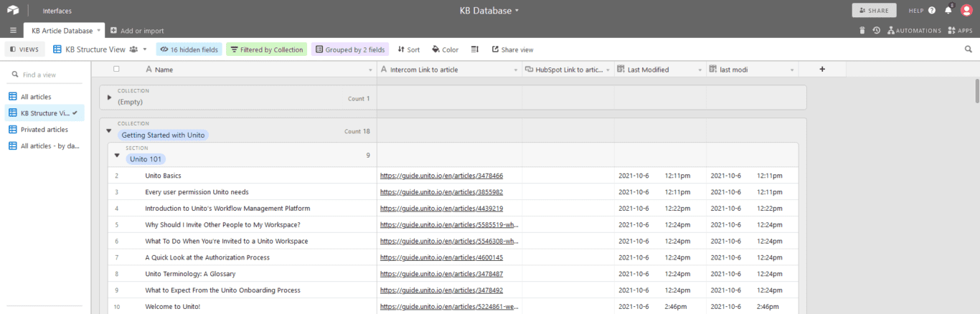This screenshot has height=314, width=980.
Task: Open the trash icon
Action: [862, 31]
